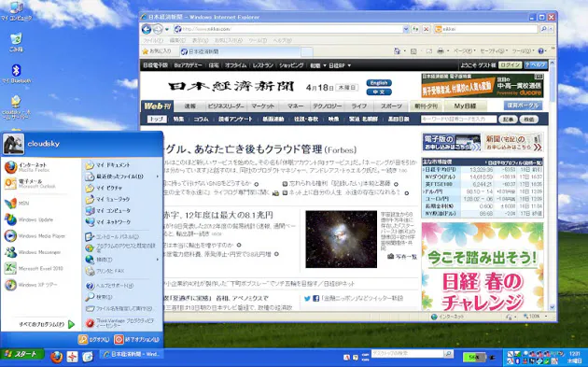
Task: Click the コラム link in Nikkei sub-navigation
Action: 201,119
